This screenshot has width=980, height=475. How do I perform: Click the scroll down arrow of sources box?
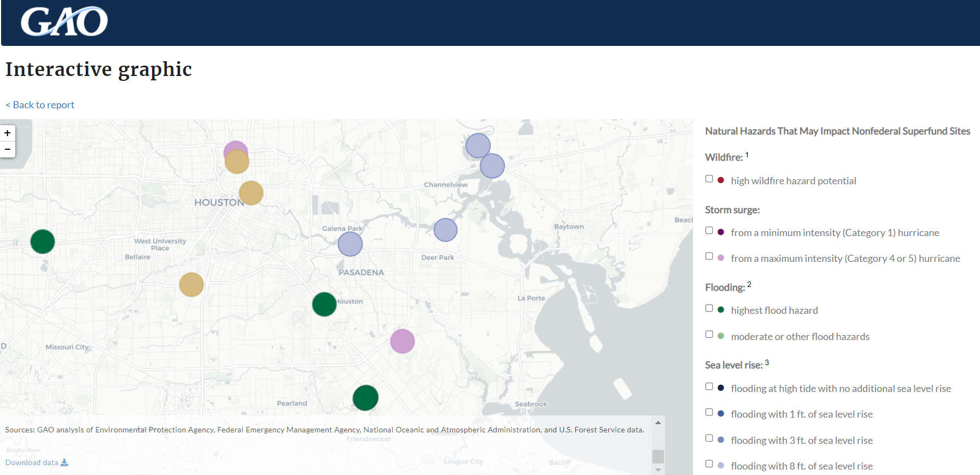click(658, 470)
